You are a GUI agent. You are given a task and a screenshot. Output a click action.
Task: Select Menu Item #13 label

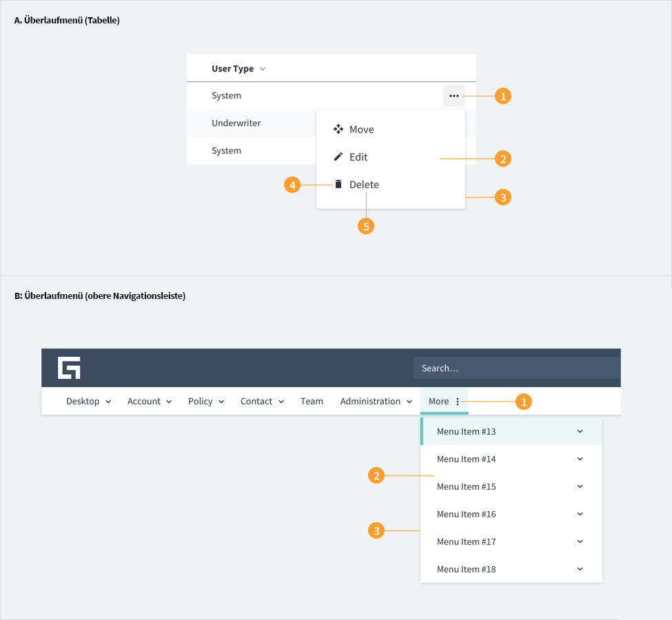click(467, 431)
